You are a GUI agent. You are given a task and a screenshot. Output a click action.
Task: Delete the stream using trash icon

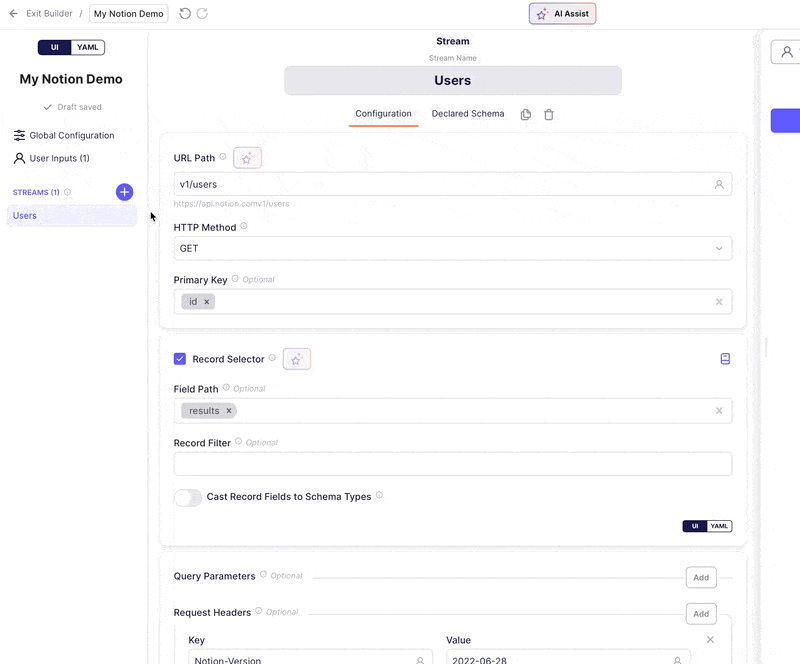pos(549,115)
